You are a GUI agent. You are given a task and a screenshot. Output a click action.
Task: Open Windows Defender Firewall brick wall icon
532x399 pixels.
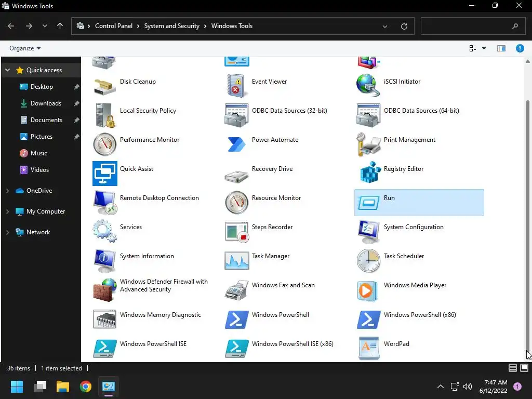pyautogui.click(x=105, y=290)
